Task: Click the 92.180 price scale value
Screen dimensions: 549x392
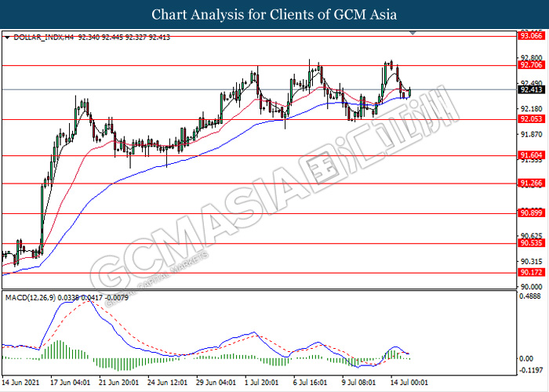Action: click(x=532, y=109)
